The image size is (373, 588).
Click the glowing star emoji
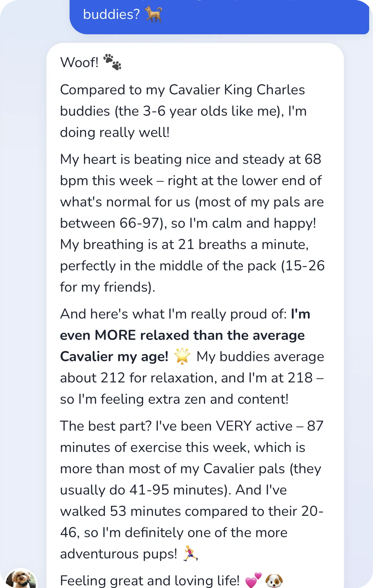pyautogui.click(x=182, y=356)
